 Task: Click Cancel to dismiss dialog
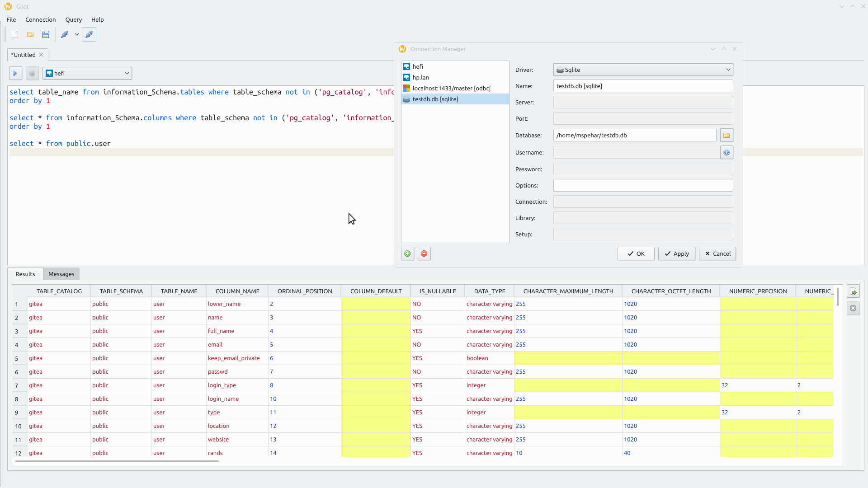(718, 253)
